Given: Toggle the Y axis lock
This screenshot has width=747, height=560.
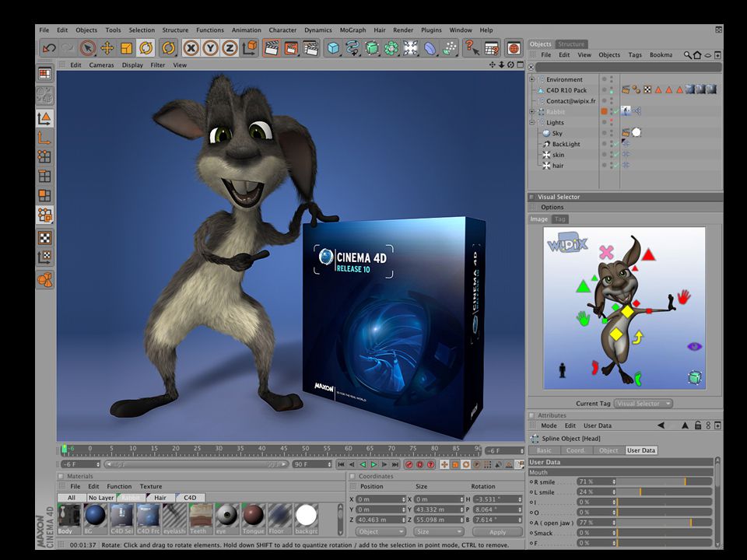Looking at the screenshot, I should tap(211, 48).
